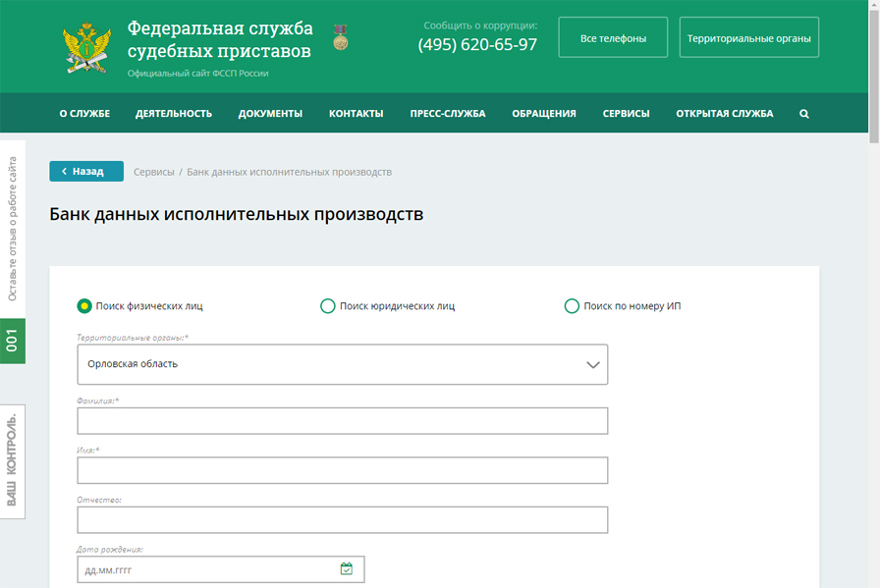Click the medal icon beside the site title

coord(340,37)
